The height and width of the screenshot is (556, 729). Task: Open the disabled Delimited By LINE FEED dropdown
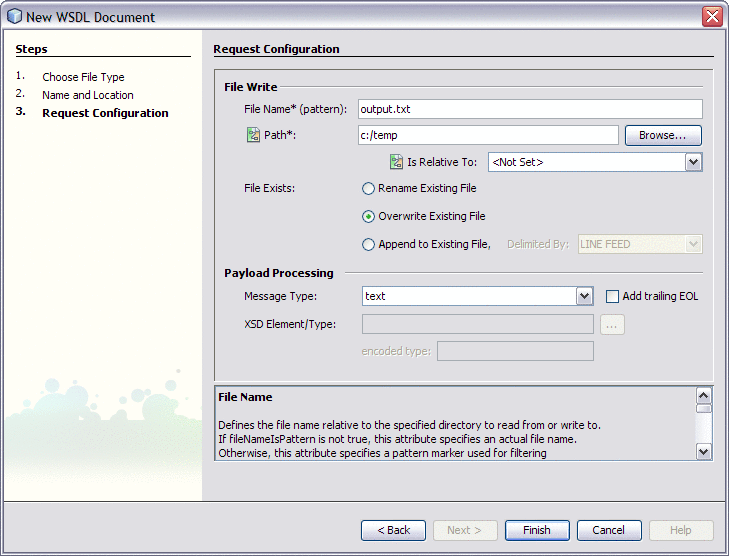tap(693, 245)
